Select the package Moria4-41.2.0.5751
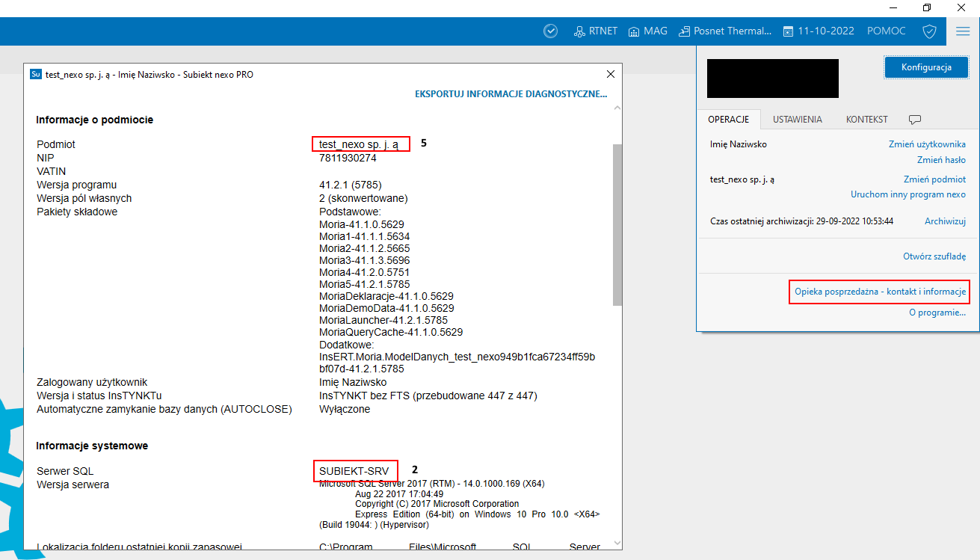This screenshot has width=980, height=560. (364, 272)
